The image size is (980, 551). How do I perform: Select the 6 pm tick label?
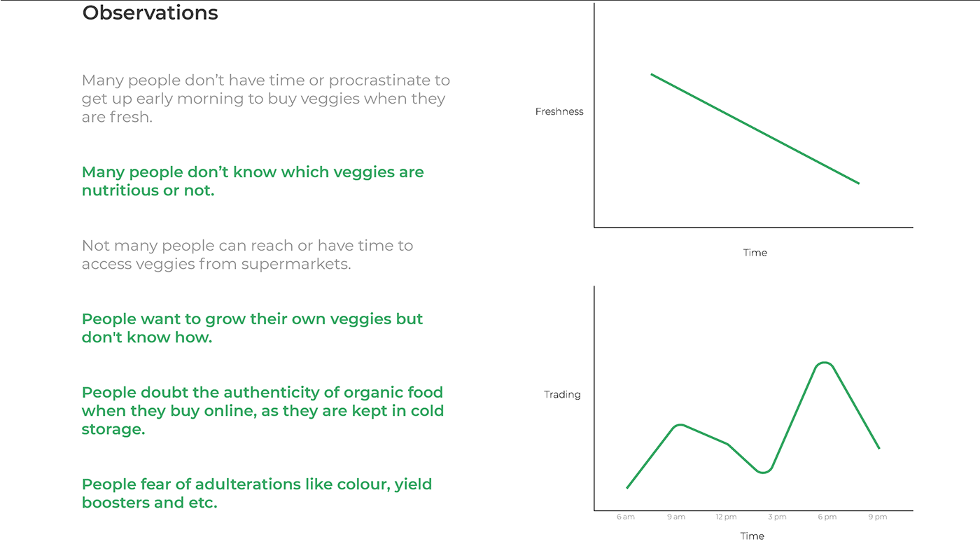point(827,517)
